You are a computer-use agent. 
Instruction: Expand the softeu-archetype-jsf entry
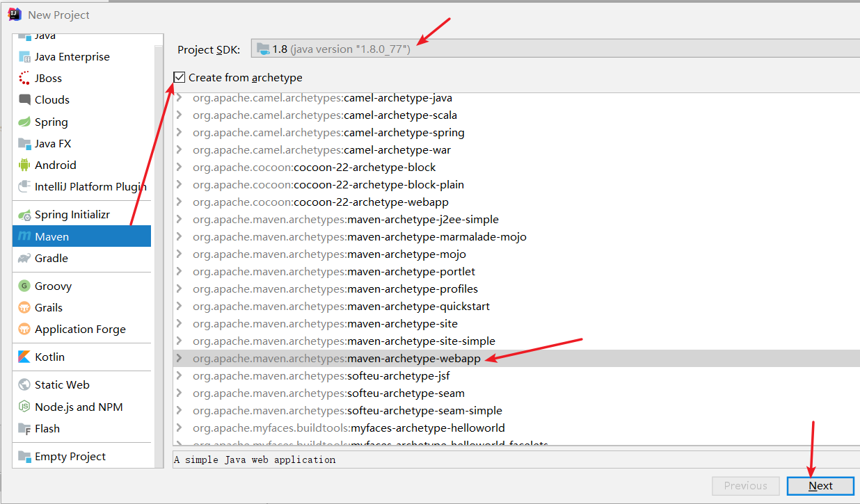pyautogui.click(x=180, y=376)
